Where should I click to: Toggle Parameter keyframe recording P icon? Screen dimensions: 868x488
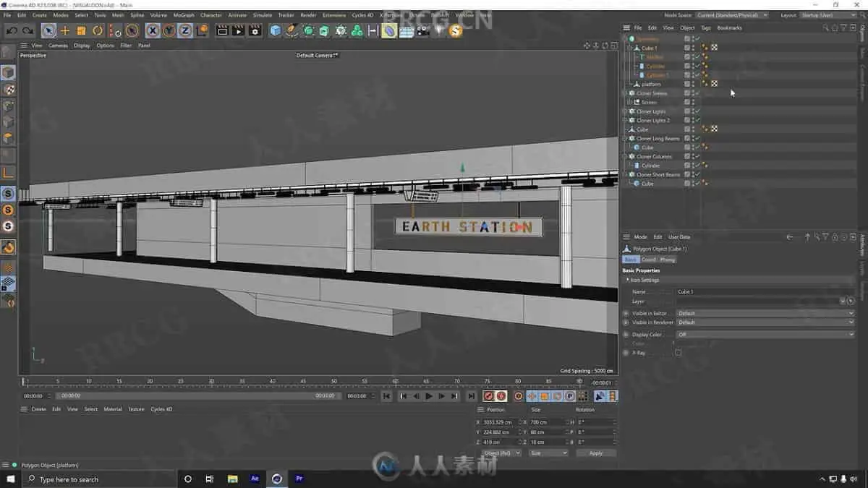(570, 396)
